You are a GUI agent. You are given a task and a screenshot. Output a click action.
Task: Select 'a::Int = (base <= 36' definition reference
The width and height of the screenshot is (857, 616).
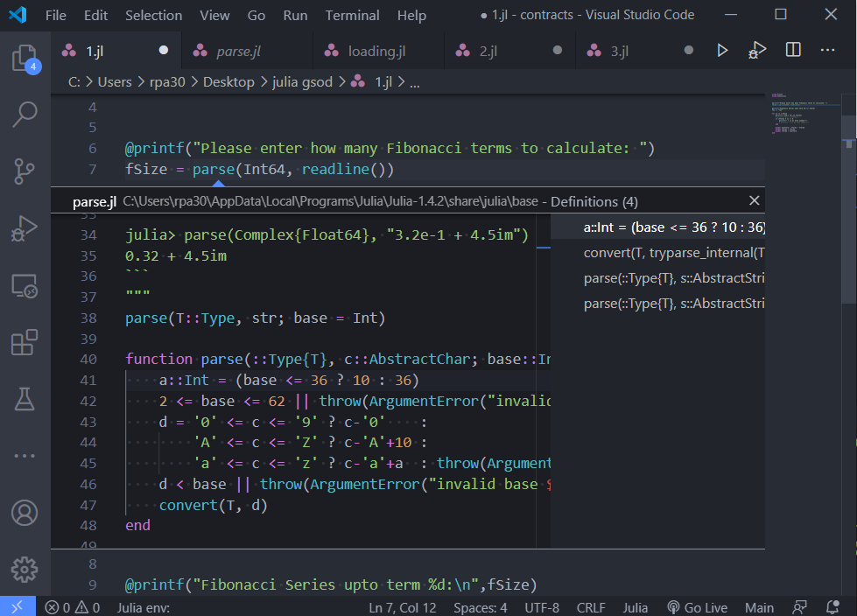pyautogui.click(x=657, y=227)
